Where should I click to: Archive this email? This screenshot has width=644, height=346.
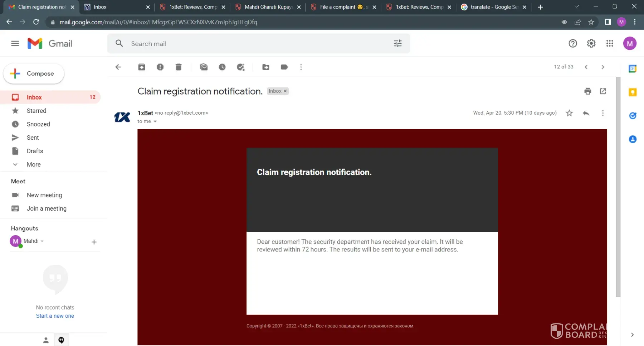(142, 67)
